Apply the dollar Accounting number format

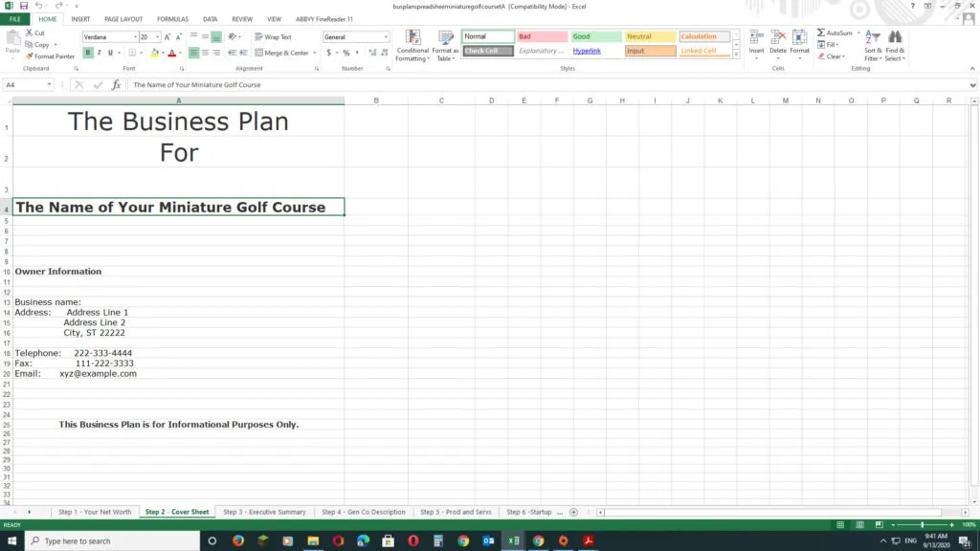(x=329, y=54)
